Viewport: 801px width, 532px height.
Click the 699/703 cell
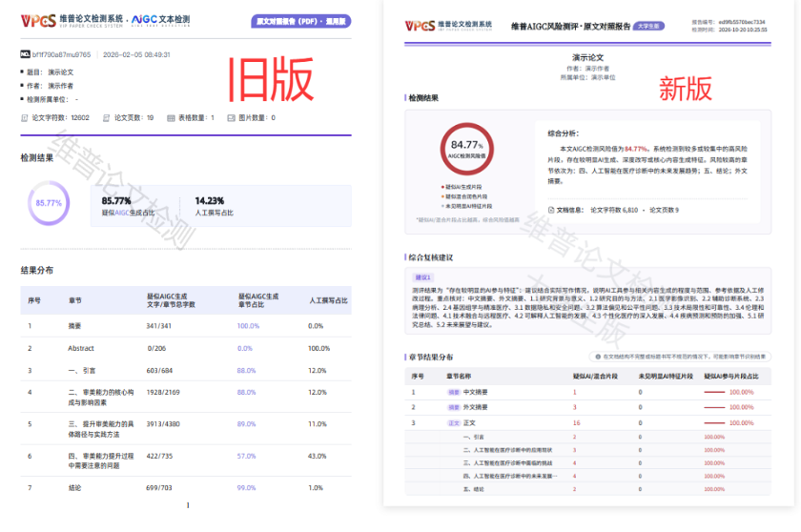159,488
